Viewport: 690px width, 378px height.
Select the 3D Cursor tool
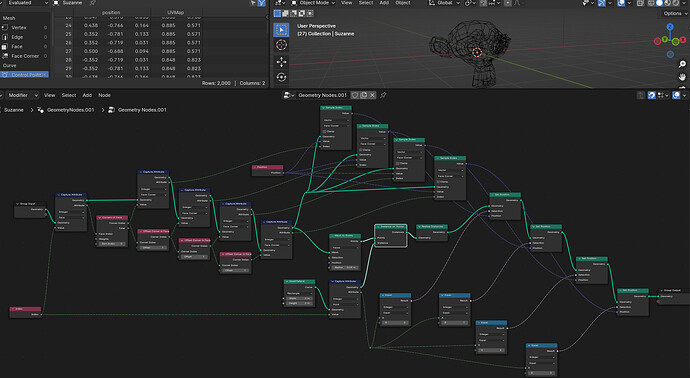[x=282, y=45]
